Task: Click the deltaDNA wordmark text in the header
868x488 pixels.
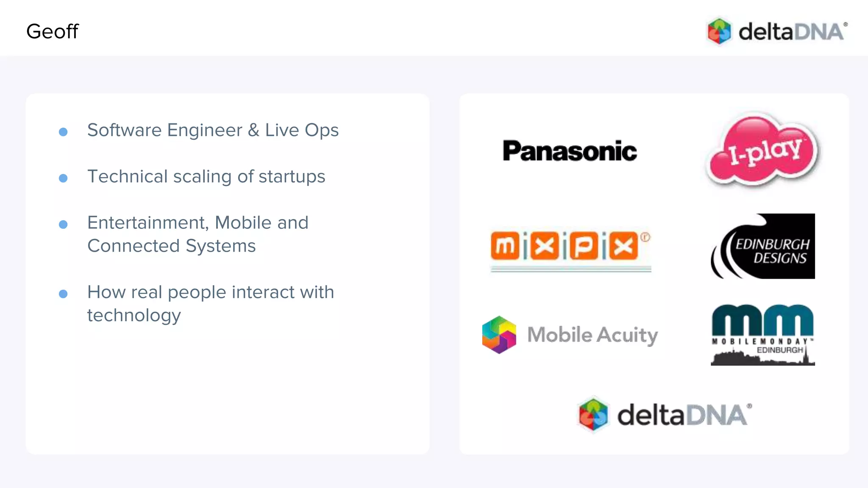Action: click(791, 32)
